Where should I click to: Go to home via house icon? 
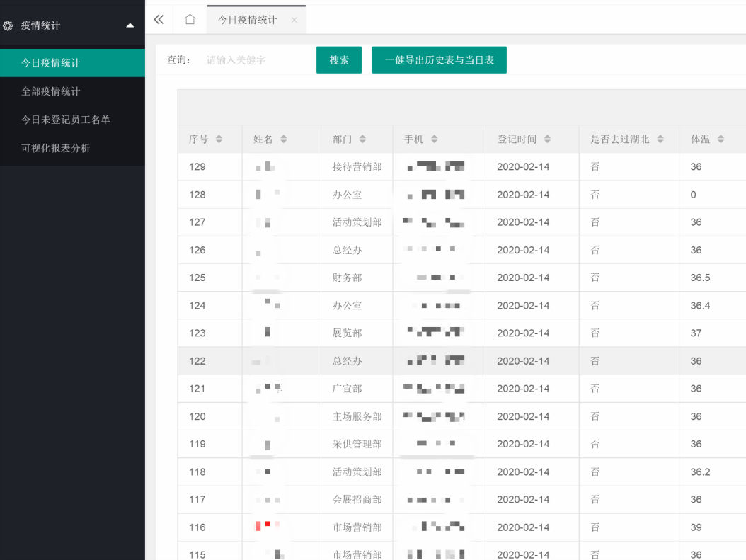point(190,20)
